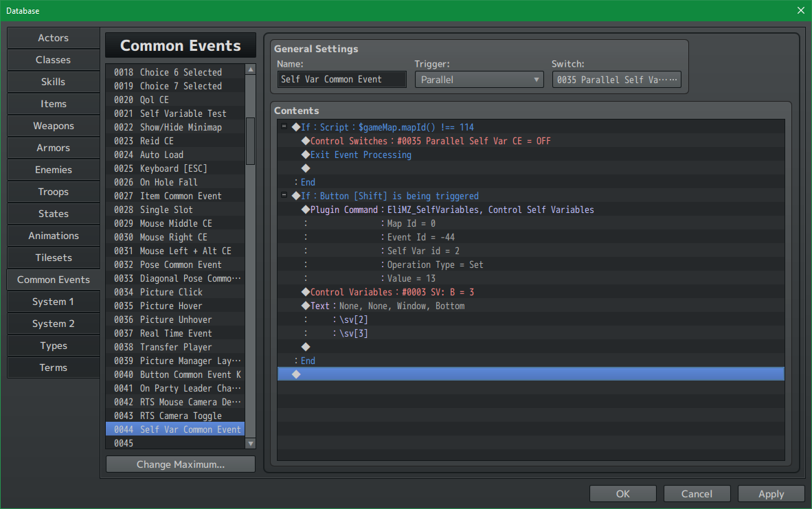Select 0038 Transfer Player

click(x=175, y=347)
